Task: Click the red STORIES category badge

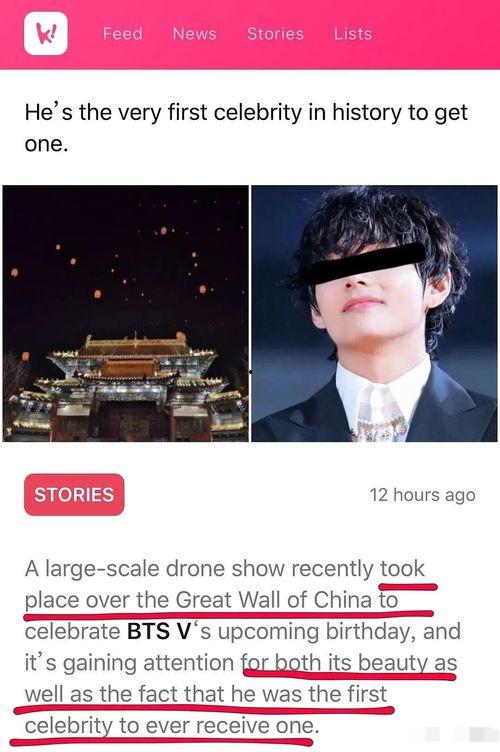Action: point(74,494)
